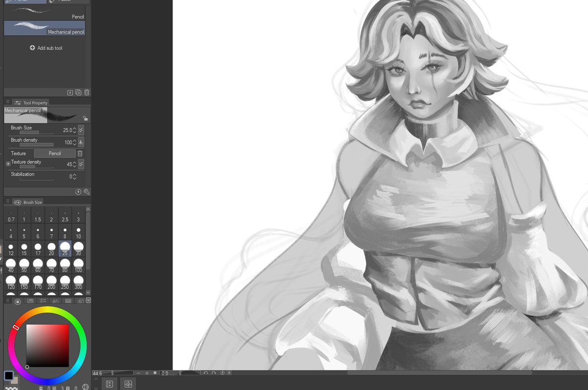Select brush size preset 25
The width and height of the screenshot is (588, 390).
point(65,249)
